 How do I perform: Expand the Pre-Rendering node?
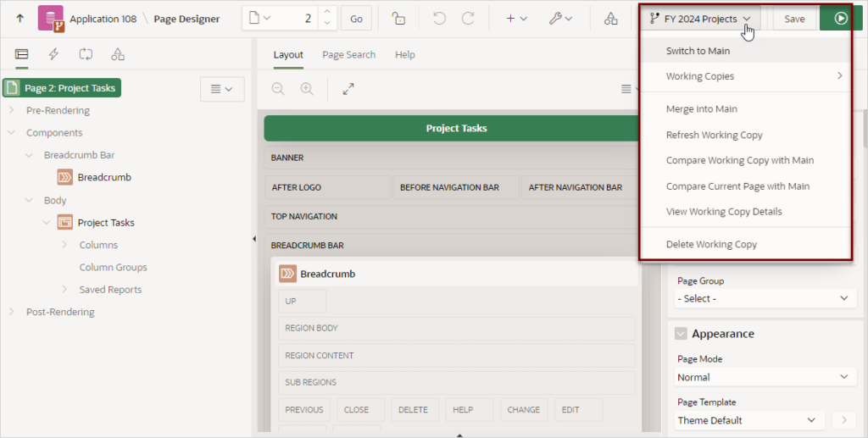click(x=12, y=110)
